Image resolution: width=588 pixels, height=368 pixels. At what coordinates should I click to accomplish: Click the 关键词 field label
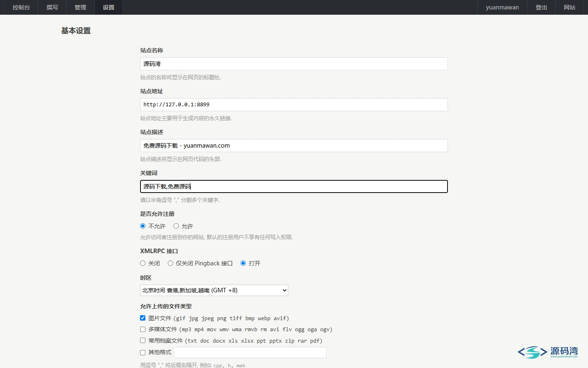pyautogui.click(x=149, y=173)
